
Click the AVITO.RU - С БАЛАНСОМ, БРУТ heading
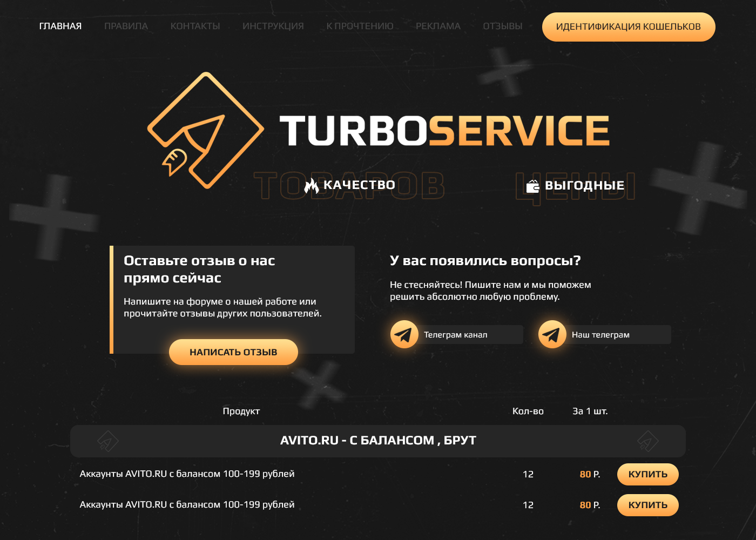tap(378, 441)
